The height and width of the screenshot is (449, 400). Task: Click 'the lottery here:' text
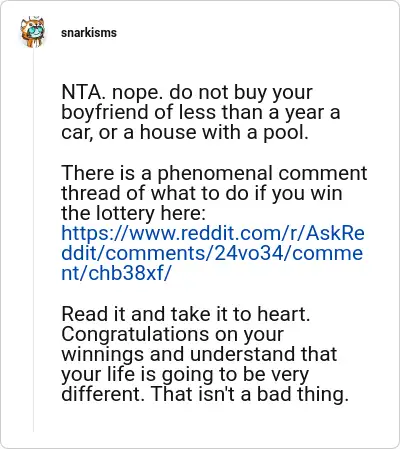[x=133, y=213]
